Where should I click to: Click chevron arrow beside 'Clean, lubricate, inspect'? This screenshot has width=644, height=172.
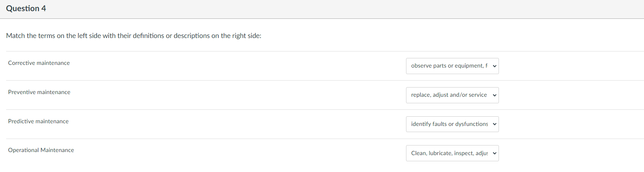pos(495,153)
